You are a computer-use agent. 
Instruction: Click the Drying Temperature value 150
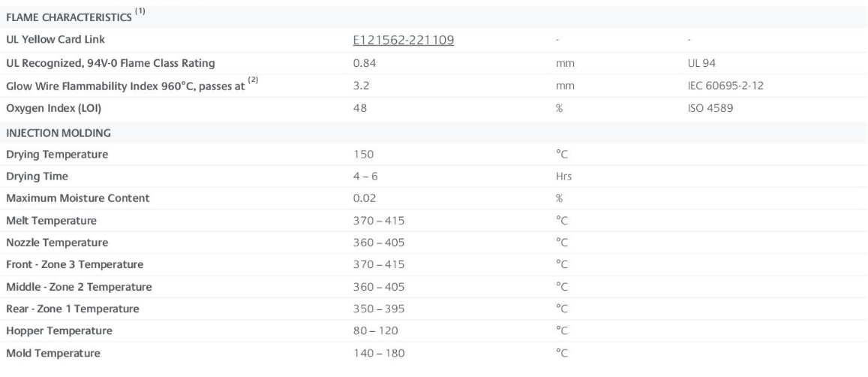[x=363, y=155]
